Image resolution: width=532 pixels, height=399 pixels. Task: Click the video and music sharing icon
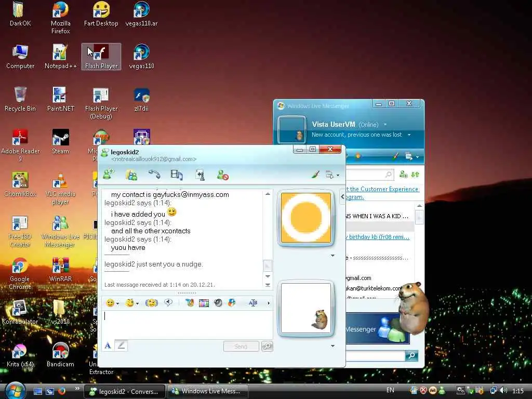(x=177, y=175)
